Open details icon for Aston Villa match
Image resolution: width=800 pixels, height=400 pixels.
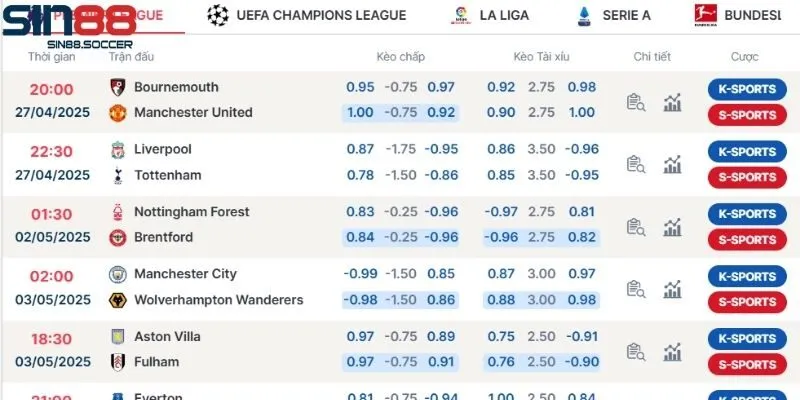(x=636, y=350)
